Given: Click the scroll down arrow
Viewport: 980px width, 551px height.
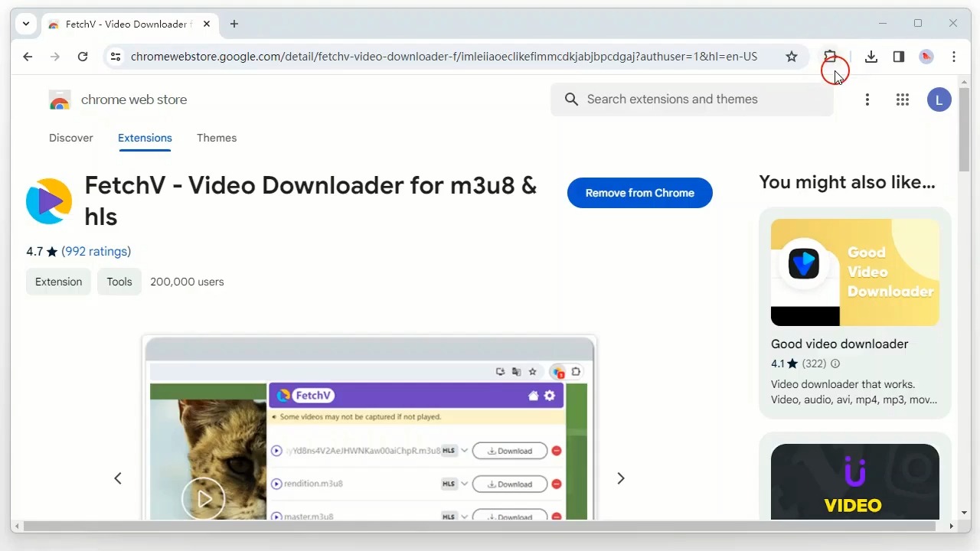Looking at the screenshot, I should click(965, 514).
